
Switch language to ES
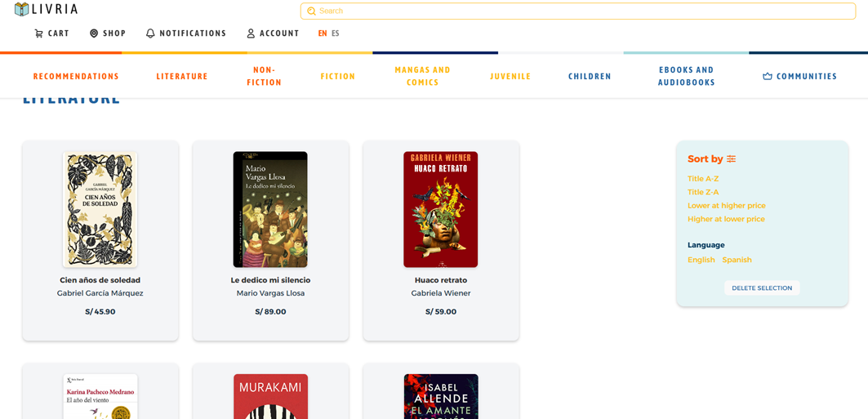336,33
